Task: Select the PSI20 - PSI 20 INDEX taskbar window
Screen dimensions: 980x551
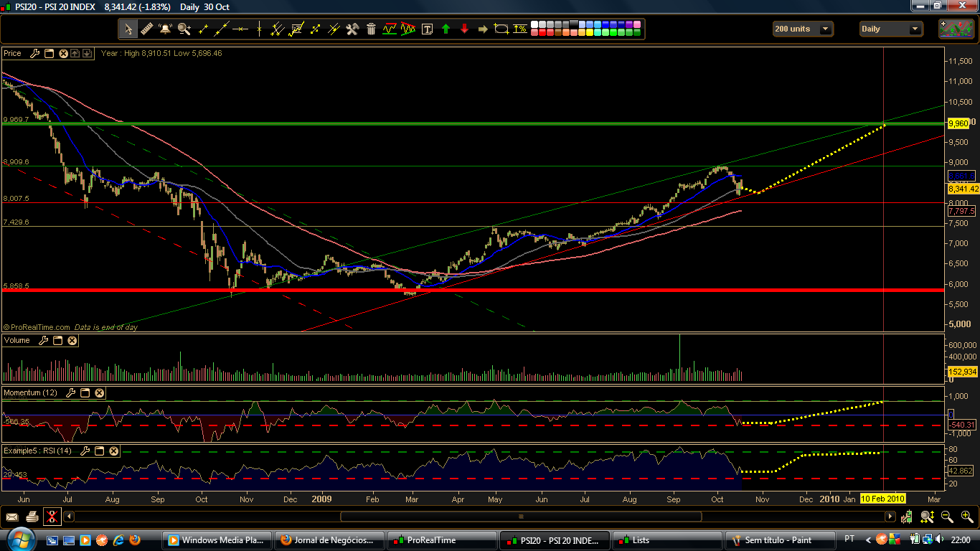Action: [x=555, y=540]
